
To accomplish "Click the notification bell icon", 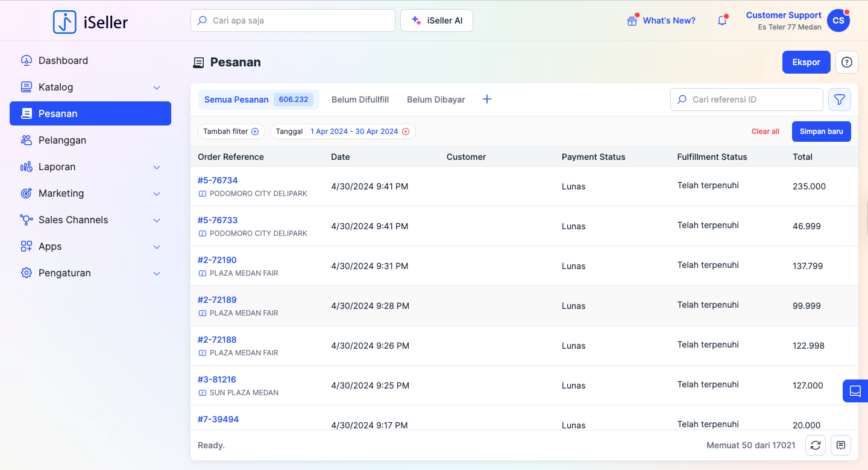I will 722,21.
